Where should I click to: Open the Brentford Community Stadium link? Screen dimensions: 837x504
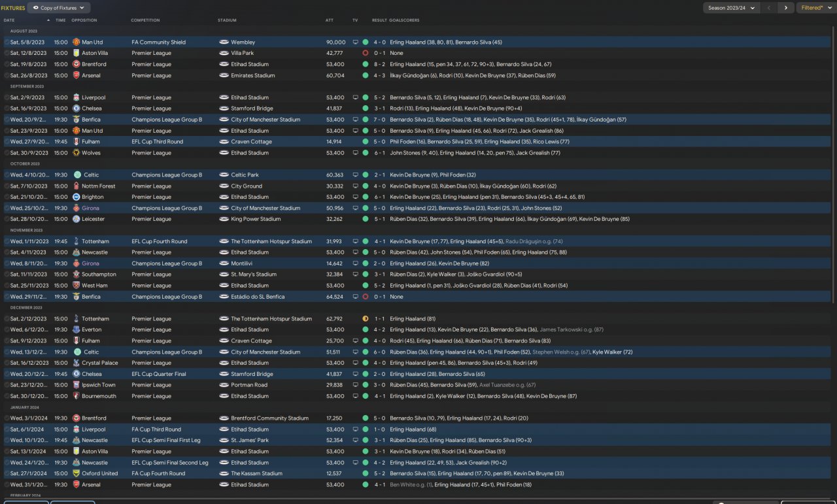coord(269,418)
